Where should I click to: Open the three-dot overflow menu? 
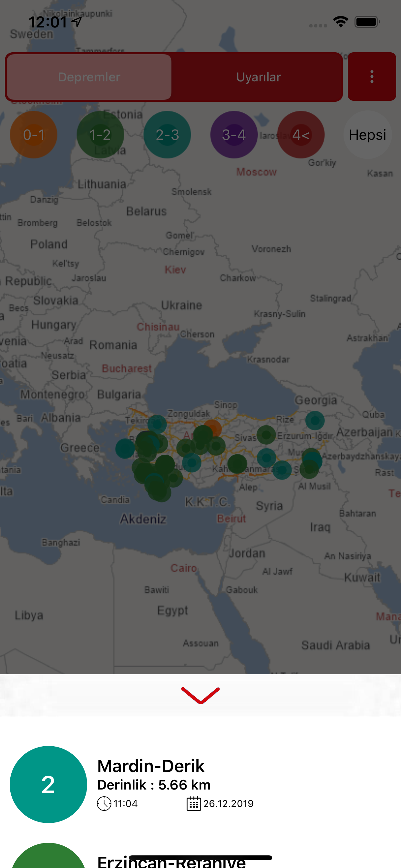[x=372, y=77]
